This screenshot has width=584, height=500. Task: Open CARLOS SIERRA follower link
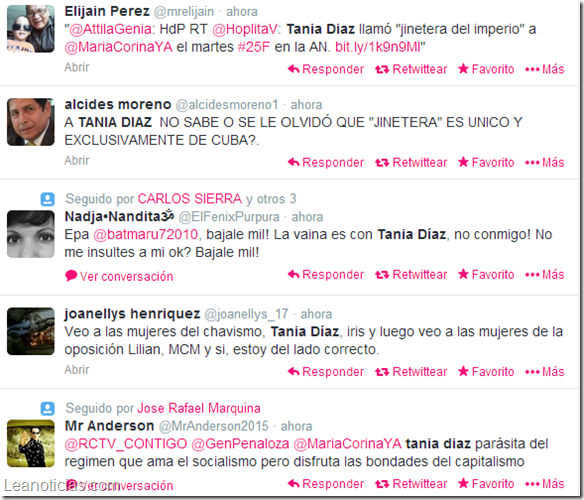pyautogui.click(x=190, y=199)
